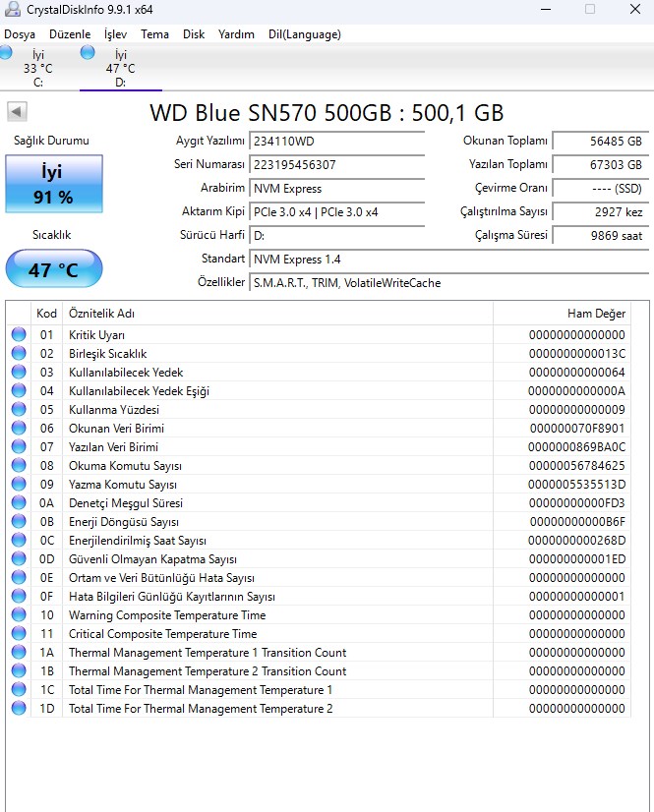This screenshot has height=812, width=654.
Task: Open the Düzenle menu
Action: click(x=70, y=34)
